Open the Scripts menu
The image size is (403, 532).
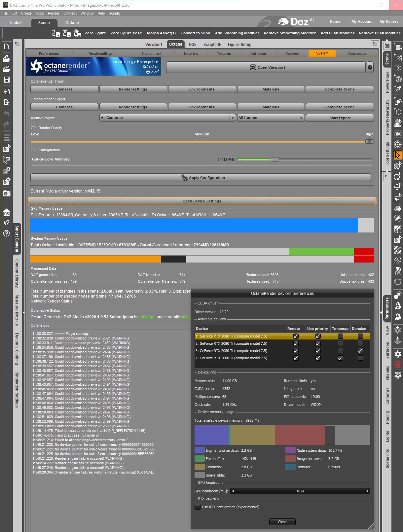click(114, 13)
